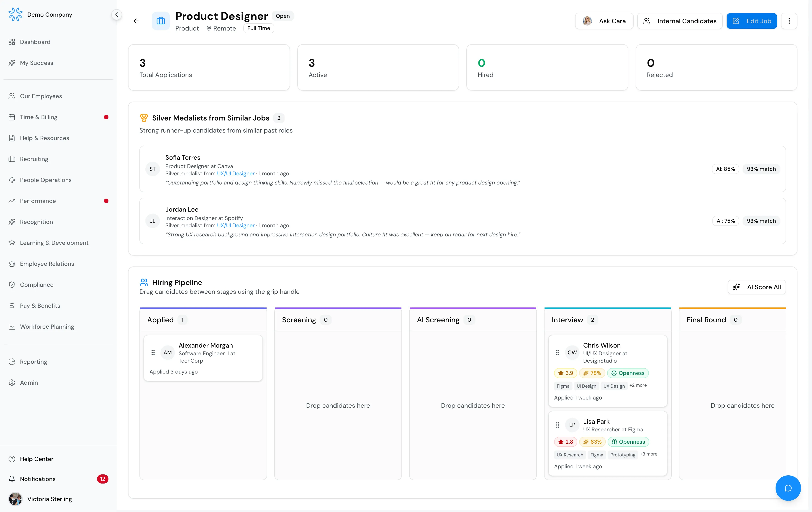Expand "+3 more" skills on Lisa Park

click(648, 454)
